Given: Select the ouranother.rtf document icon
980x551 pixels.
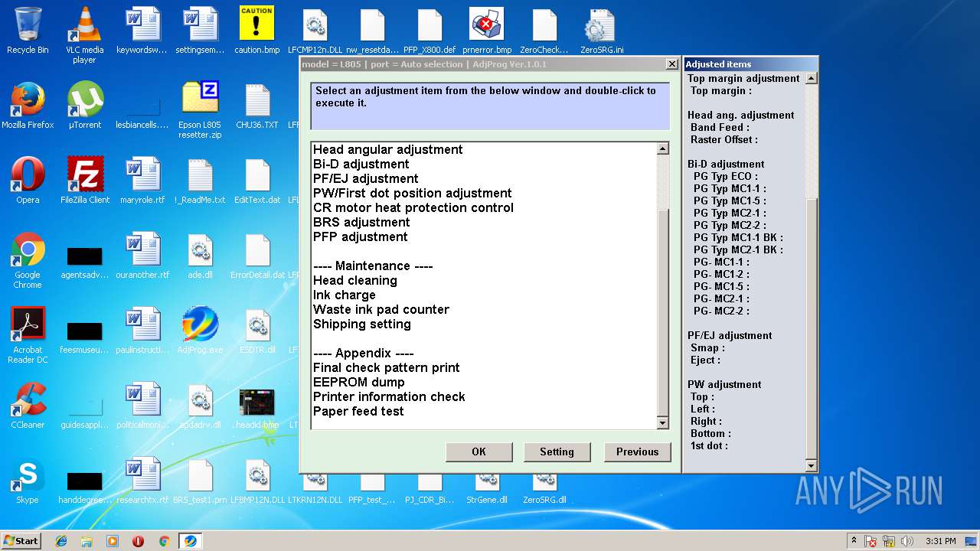Looking at the screenshot, I should (142, 256).
